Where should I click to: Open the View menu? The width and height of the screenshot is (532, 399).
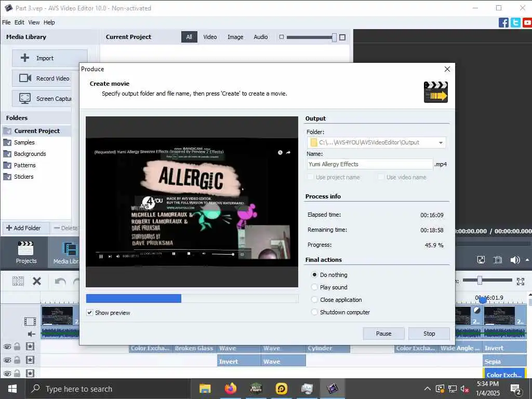click(x=34, y=22)
